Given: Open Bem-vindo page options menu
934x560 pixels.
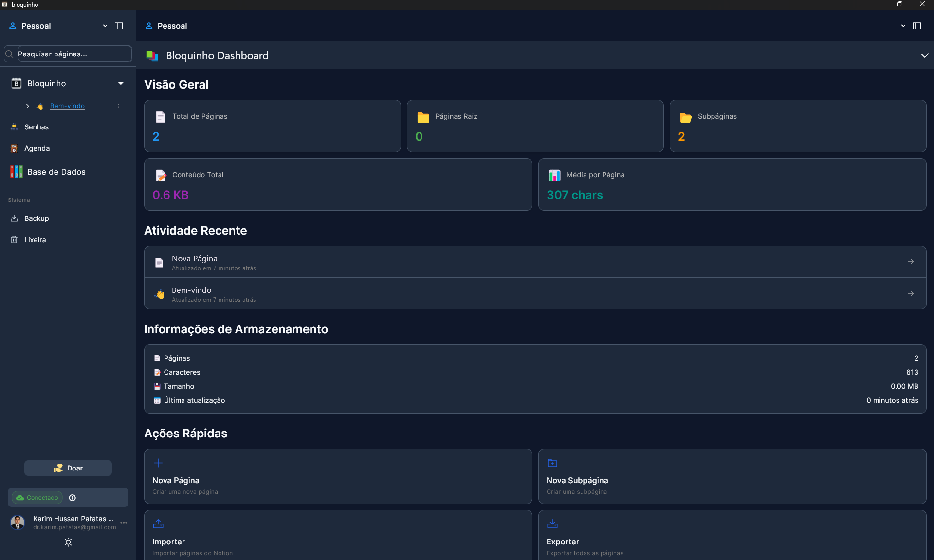Looking at the screenshot, I should pyautogui.click(x=118, y=106).
